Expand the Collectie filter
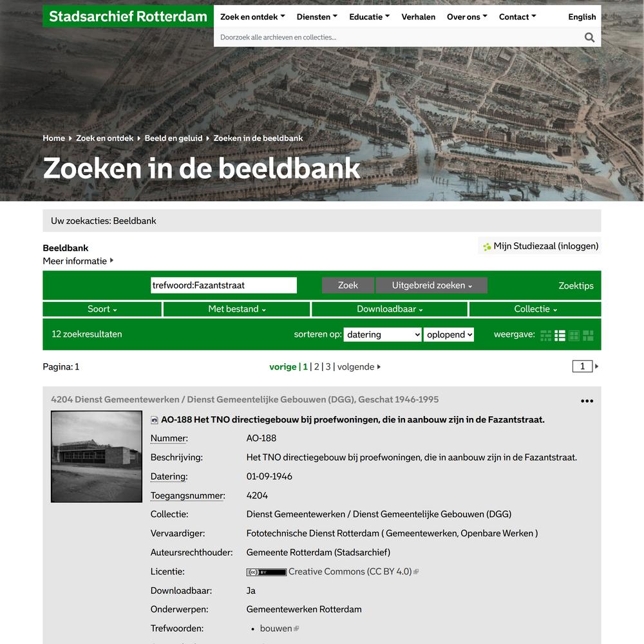The image size is (644, 644). (535, 309)
